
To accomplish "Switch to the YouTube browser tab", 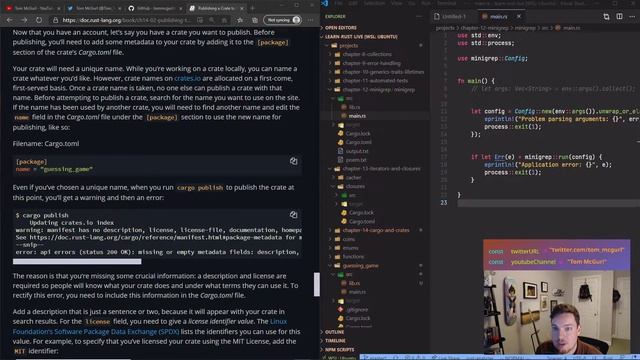I will tap(32, 8).
